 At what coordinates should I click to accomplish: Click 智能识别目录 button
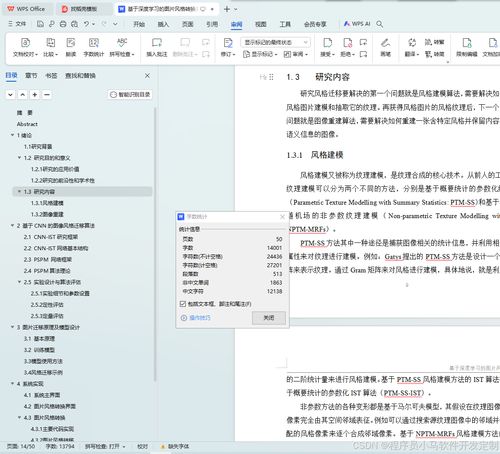click(130, 95)
